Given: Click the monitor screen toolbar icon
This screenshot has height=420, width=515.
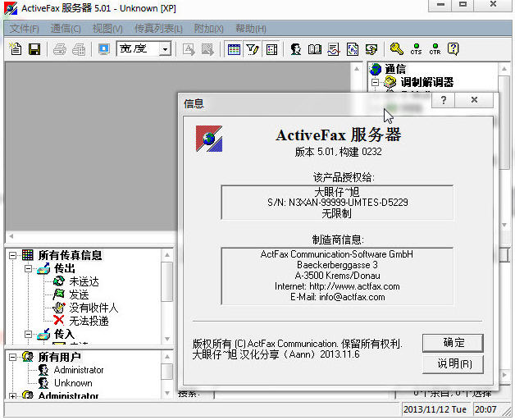Looking at the screenshot, I should 104,49.
